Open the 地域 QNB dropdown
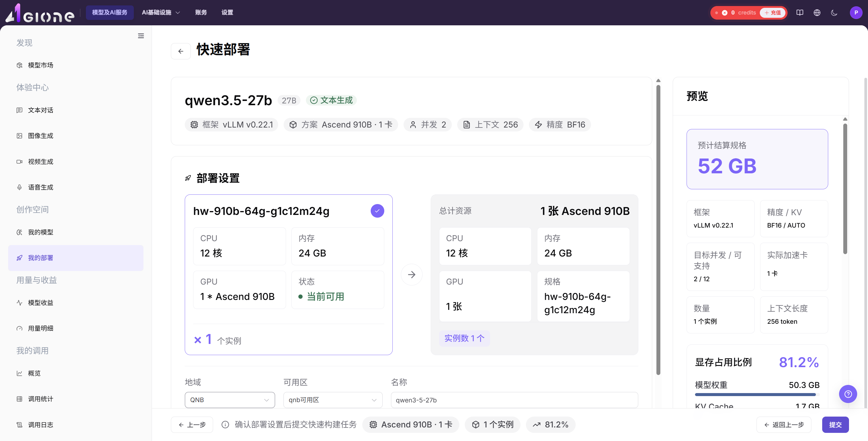The width and height of the screenshot is (868, 441). (x=230, y=400)
